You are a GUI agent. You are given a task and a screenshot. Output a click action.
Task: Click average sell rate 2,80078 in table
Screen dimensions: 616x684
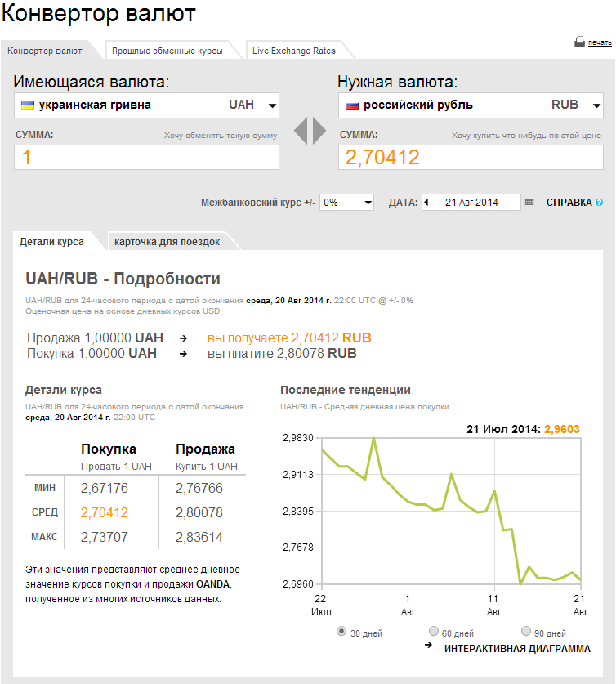coord(199,512)
